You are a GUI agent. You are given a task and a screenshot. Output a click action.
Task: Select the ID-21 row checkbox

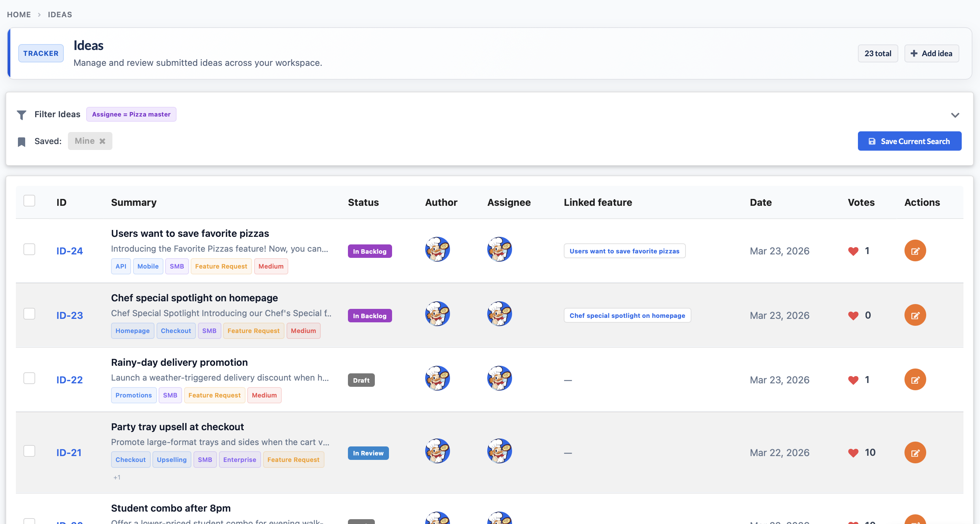pos(29,451)
